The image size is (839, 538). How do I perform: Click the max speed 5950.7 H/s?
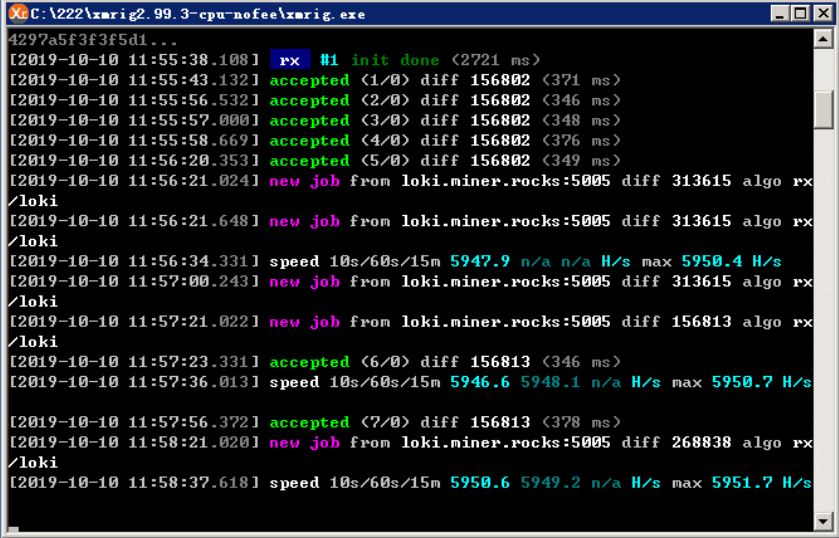(x=762, y=382)
